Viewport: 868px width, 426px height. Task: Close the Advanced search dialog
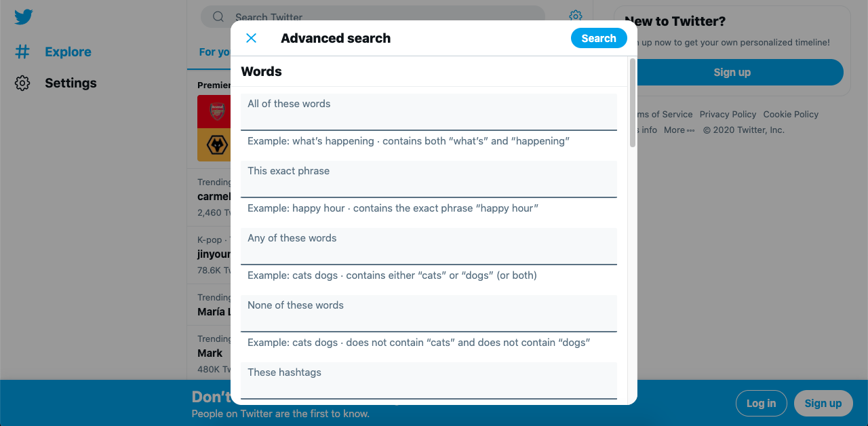(x=251, y=38)
